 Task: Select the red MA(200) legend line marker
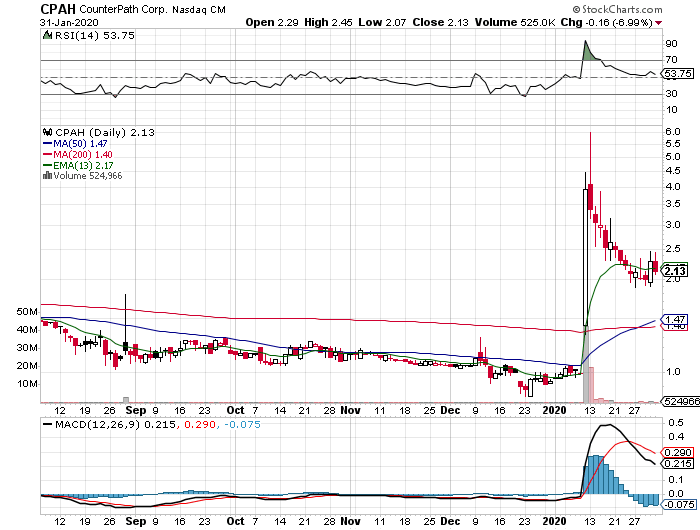(45, 154)
